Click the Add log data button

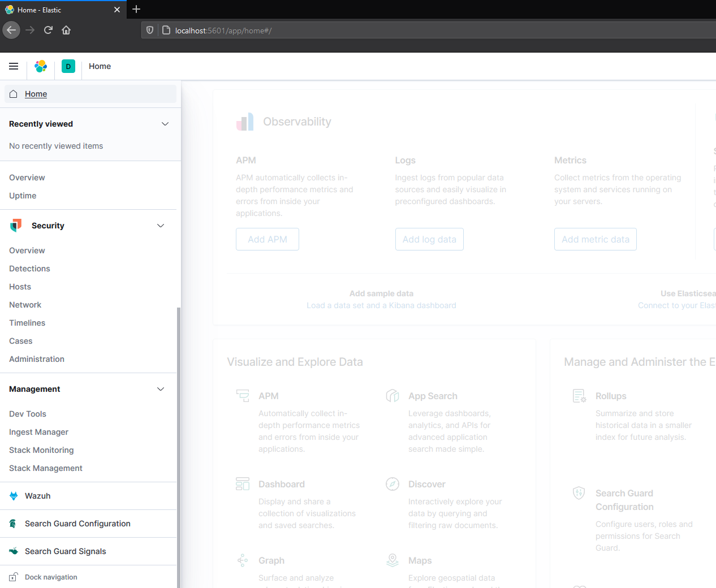429,239
